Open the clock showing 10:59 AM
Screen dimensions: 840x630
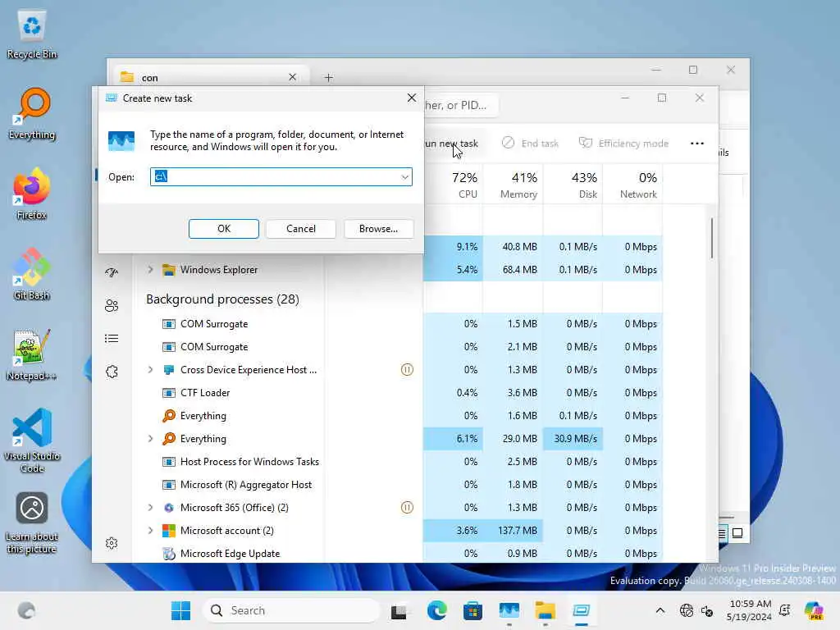[x=750, y=610]
